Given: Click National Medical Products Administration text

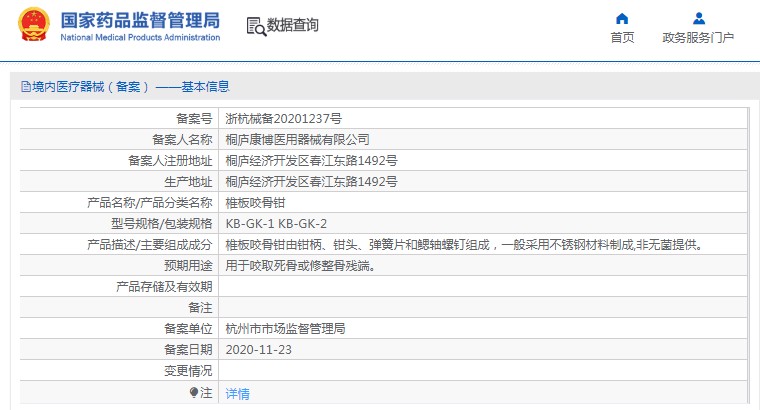Looking at the screenshot, I should pos(140,37).
